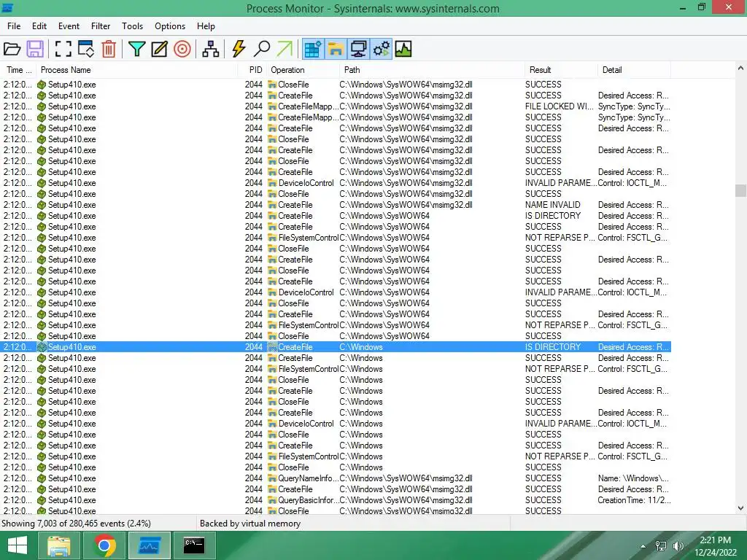Click the QueryNameInfo... operation cell
Viewport: 747px width, 560px height.
click(308, 478)
